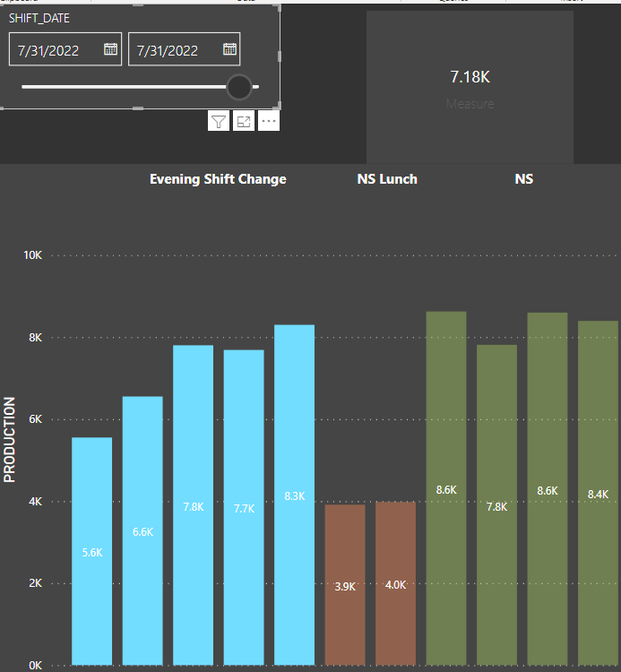Click the start date field 7/31/2022
The image size is (621, 672).
pyautogui.click(x=65, y=49)
